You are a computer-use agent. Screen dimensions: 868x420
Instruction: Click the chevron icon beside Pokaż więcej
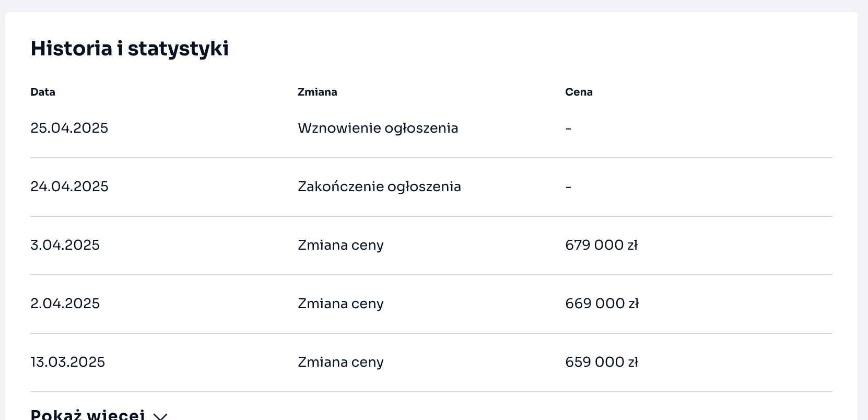(161, 416)
